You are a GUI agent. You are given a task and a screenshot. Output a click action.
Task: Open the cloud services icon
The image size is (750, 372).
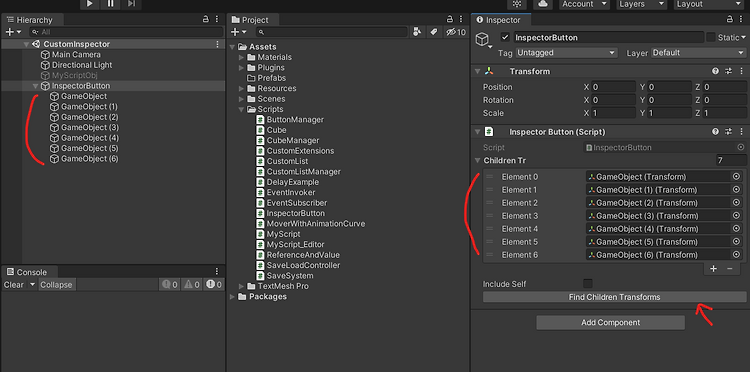click(x=543, y=4)
